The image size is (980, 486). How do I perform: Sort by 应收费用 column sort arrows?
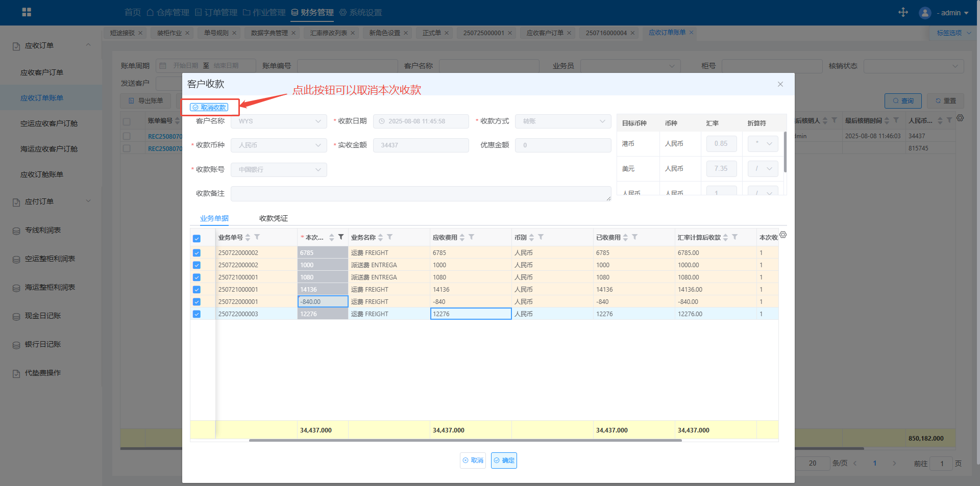[x=462, y=238]
